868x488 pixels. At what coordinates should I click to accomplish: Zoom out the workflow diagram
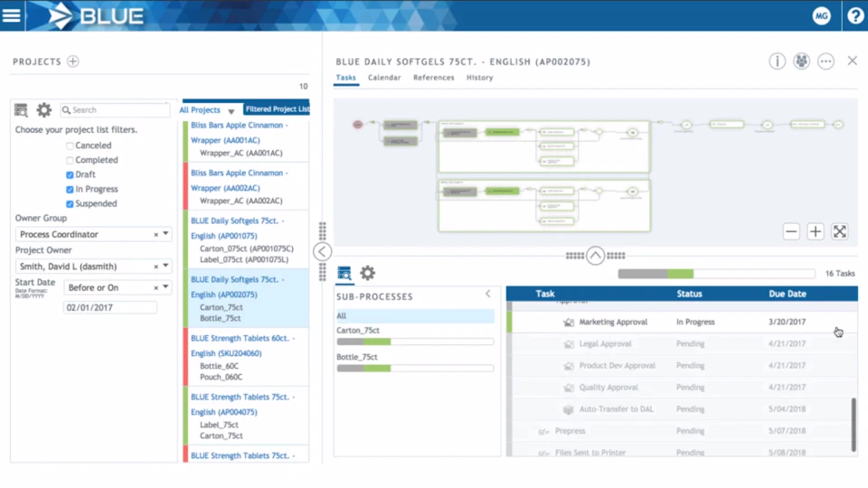coord(791,232)
